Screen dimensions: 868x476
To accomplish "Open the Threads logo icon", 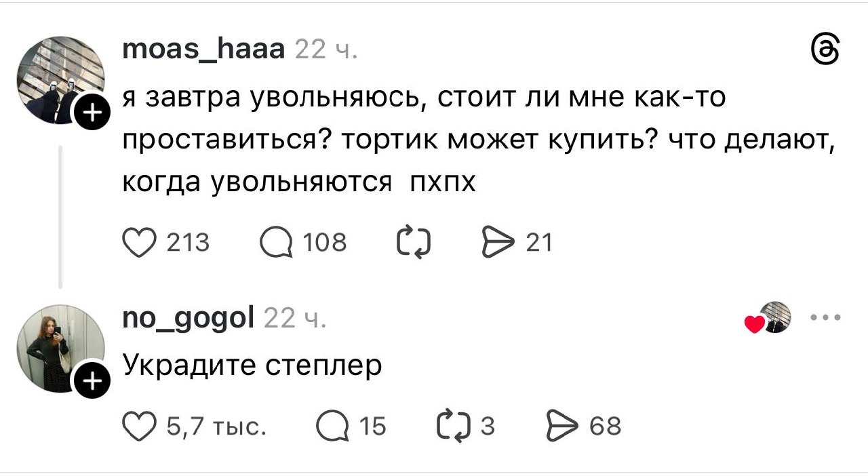I will (826, 52).
